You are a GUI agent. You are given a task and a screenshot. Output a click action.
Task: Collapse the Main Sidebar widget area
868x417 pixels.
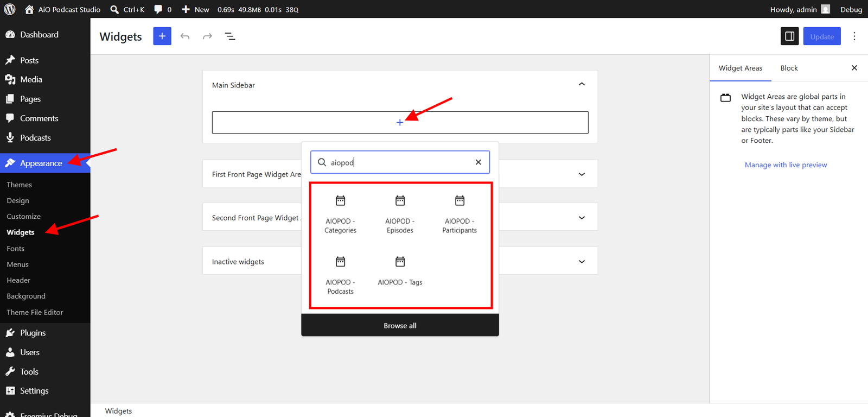click(x=582, y=84)
